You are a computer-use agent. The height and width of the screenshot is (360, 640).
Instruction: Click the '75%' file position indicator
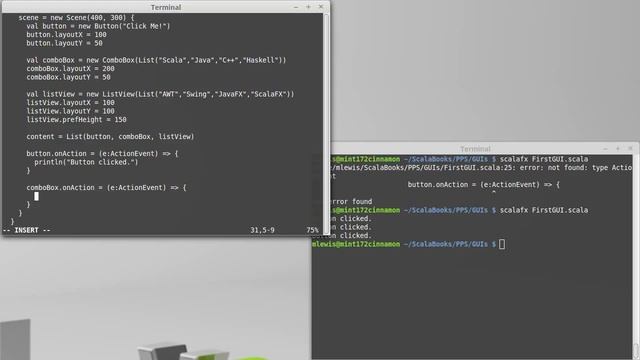click(312, 230)
